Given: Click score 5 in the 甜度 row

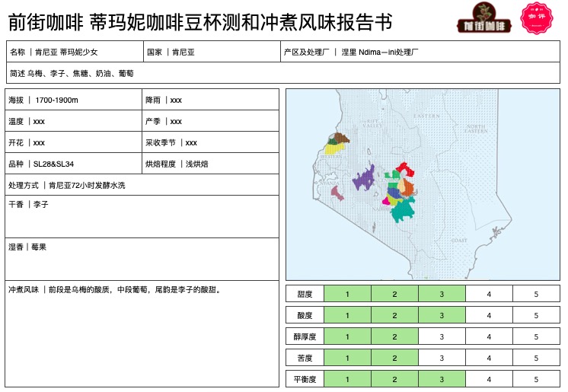Looking at the screenshot, I should [536, 294].
